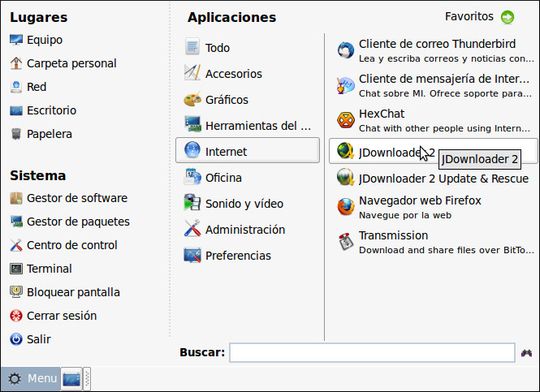Viewport: 540px width, 392px height.
Task: Click the Firefox browser icon
Action: [x=346, y=207]
